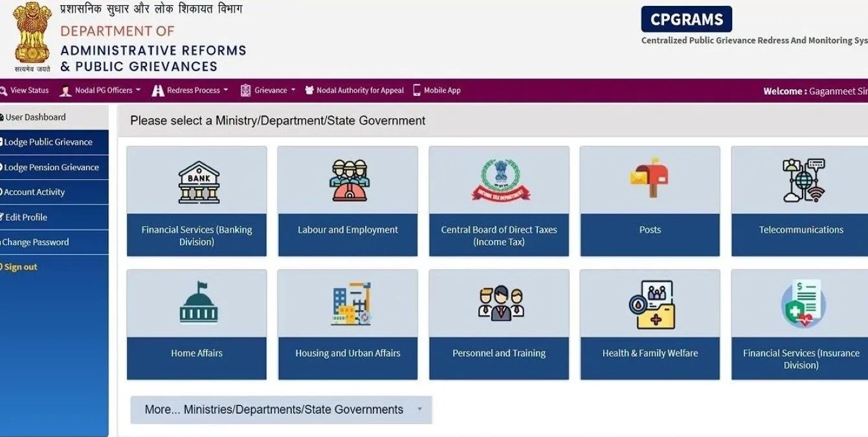Click Department of Administrative Reforms title text
The height and width of the screenshot is (437, 868).
pos(153,49)
